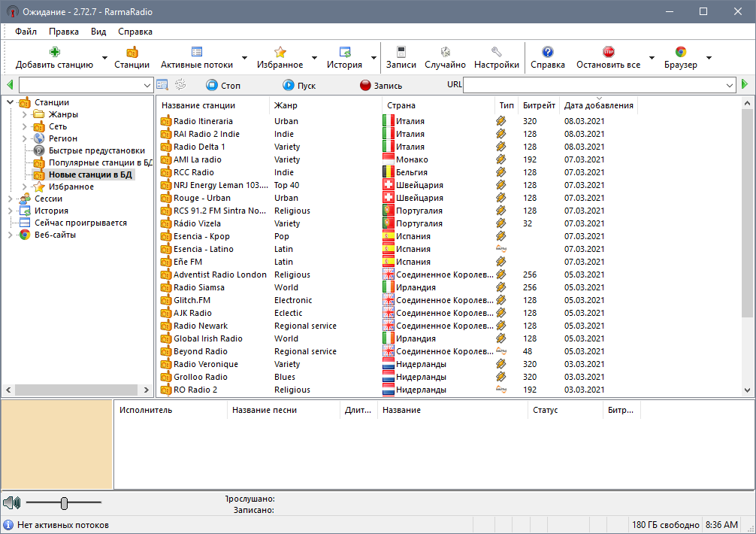Click the Случайно dice icon
The image size is (756, 534).
click(x=445, y=52)
